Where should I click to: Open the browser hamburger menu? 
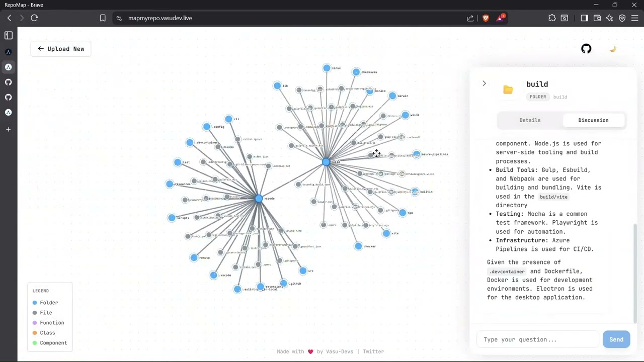(634, 18)
